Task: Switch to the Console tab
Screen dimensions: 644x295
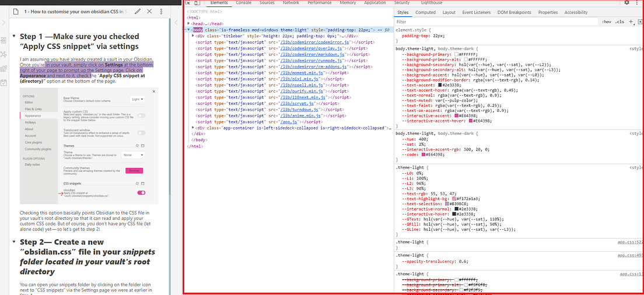Action: tap(244, 3)
